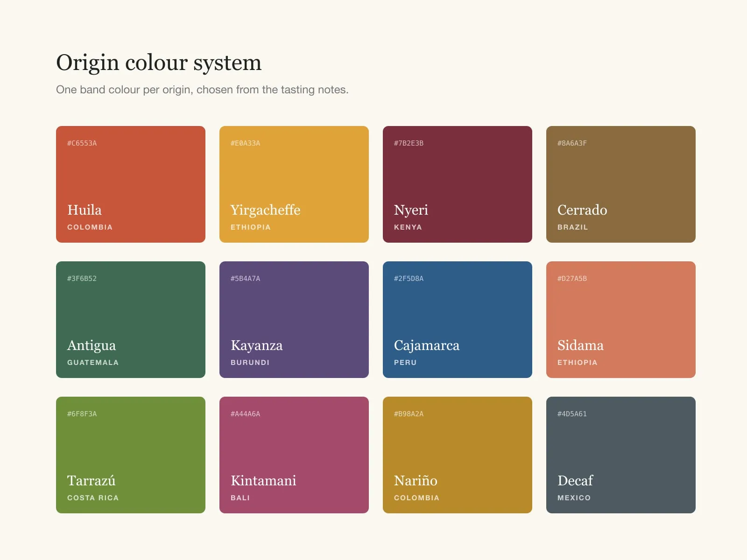The height and width of the screenshot is (560, 747).
Task: Choose the mustard Nariño colour card
Action: (458, 455)
